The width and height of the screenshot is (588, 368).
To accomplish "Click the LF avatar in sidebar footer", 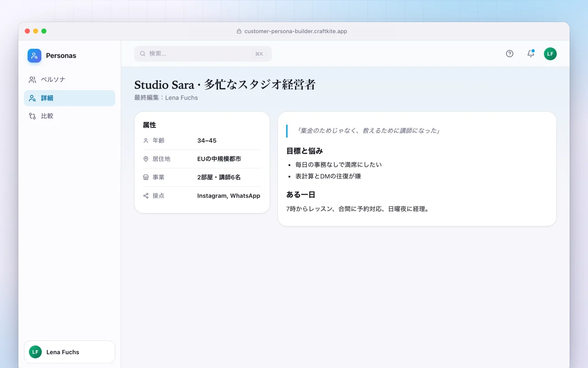I will coord(35,352).
